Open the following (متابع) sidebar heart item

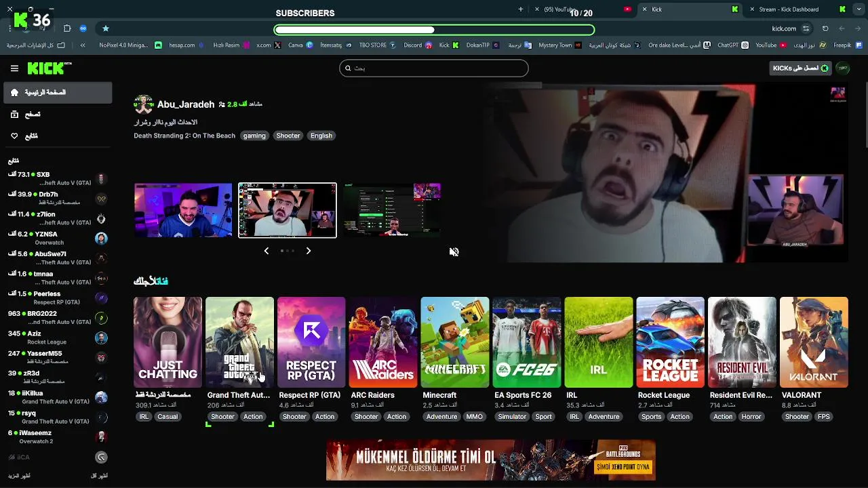pos(57,136)
